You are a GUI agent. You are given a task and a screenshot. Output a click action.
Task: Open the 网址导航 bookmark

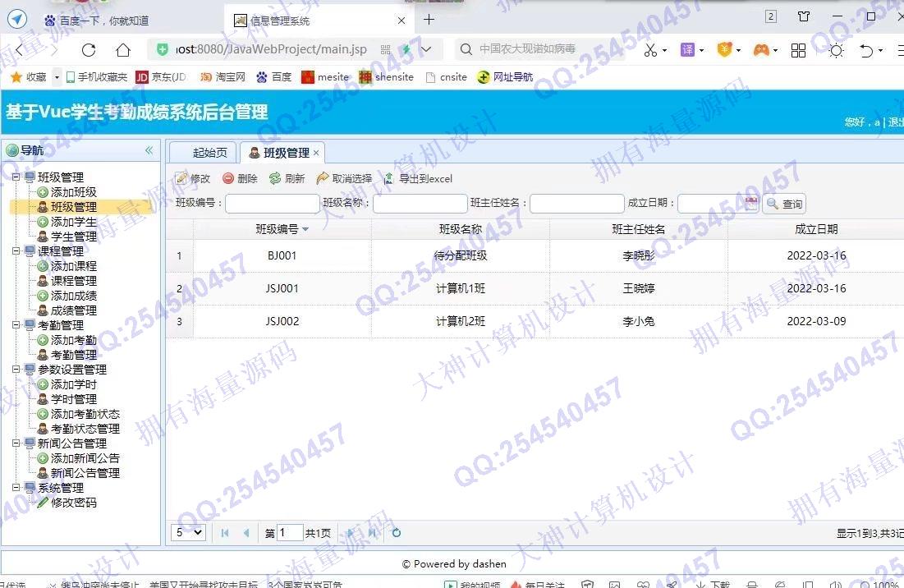coord(505,76)
